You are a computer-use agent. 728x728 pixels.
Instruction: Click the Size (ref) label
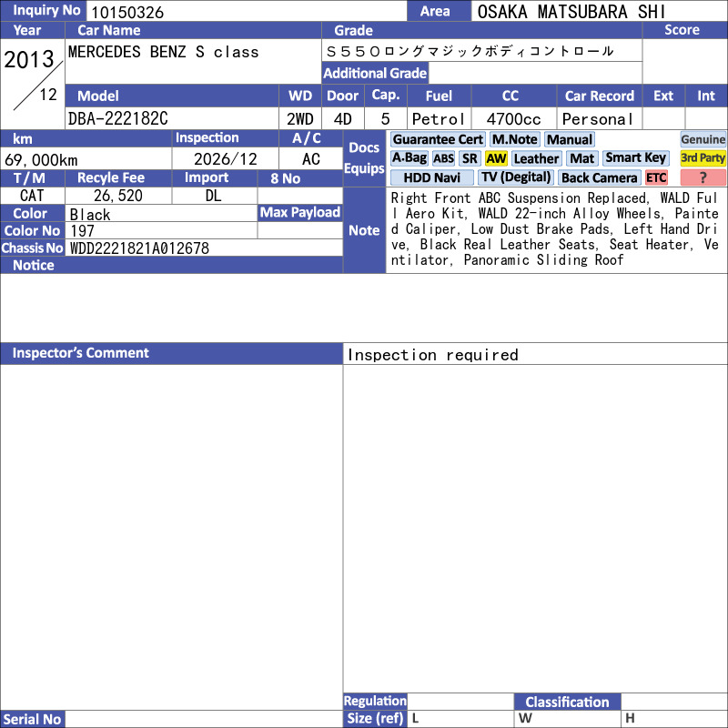(375, 719)
